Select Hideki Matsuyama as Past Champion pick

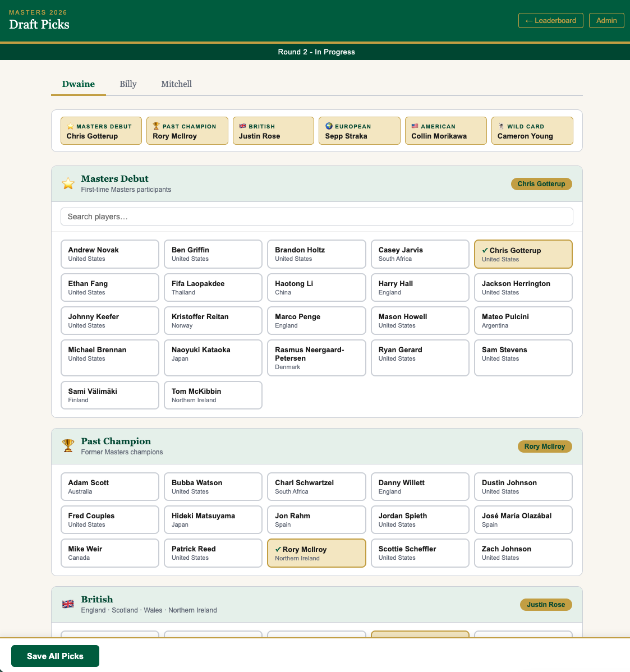[213, 519]
